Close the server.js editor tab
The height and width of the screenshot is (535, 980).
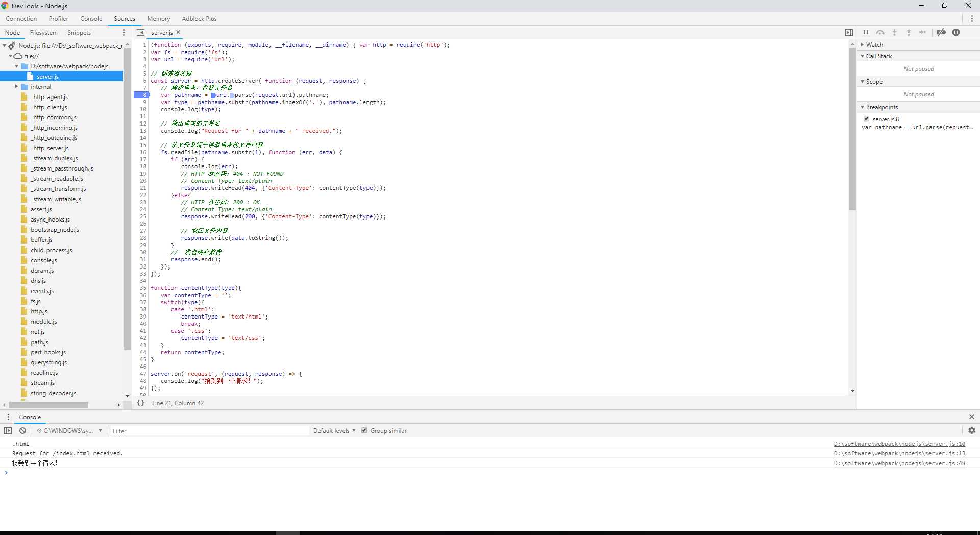coord(178,32)
